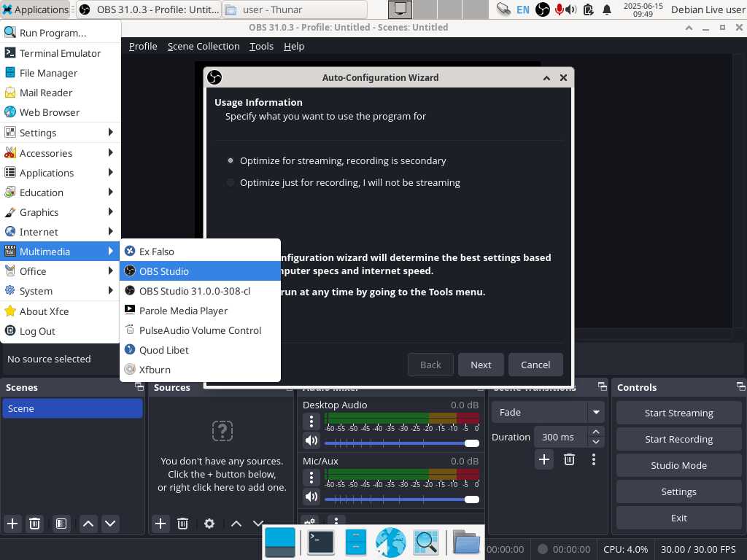The image size is (747, 560).
Task: Open Settings from Controls panel
Action: click(x=679, y=492)
